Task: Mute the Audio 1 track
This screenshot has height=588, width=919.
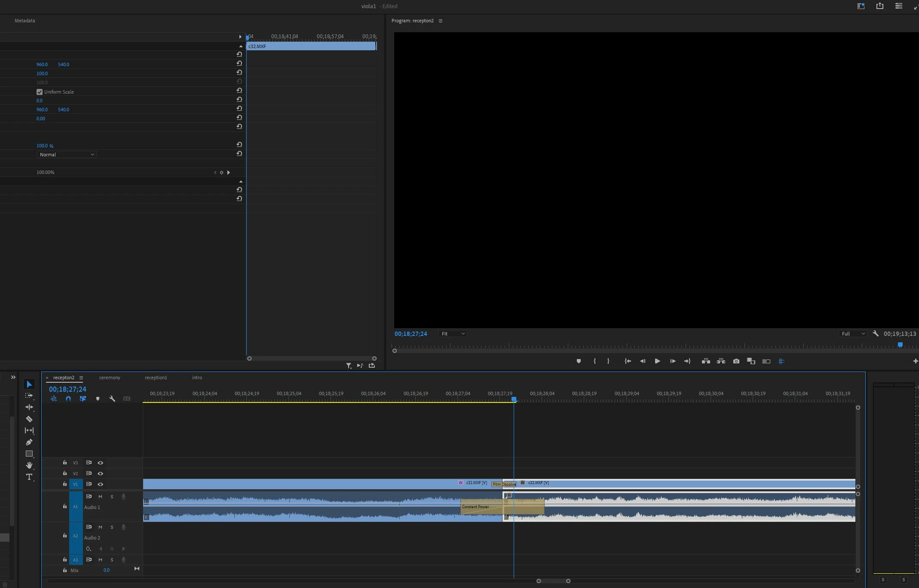Action: (100, 497)
